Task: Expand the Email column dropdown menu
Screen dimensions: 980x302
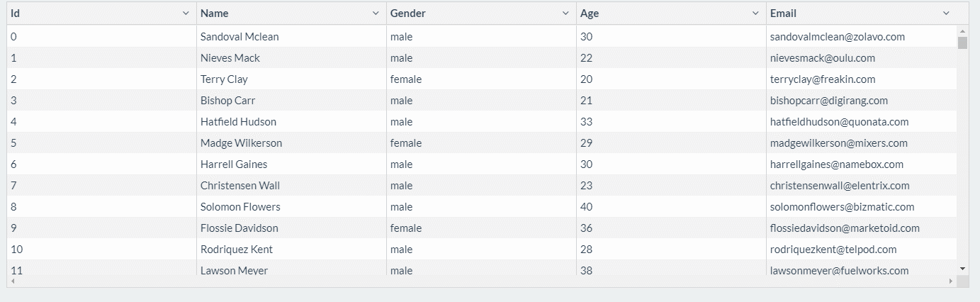Action: (946, 13)
